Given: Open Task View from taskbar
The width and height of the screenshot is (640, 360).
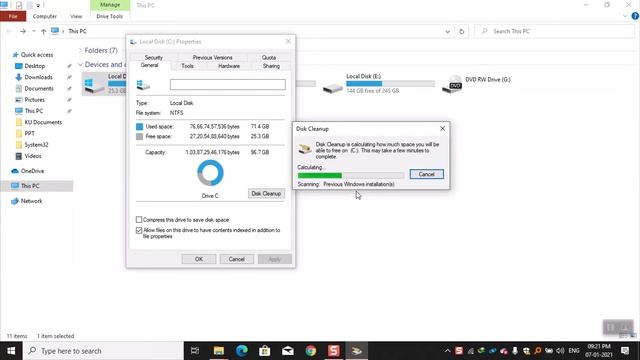Looking at the screenshot, I should (x=195, y=351).
